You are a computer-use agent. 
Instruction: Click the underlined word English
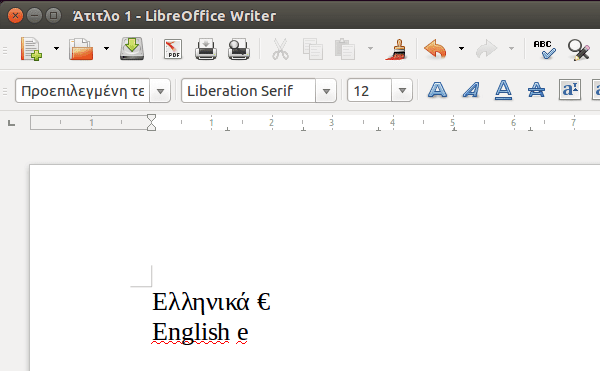(191, 332)
